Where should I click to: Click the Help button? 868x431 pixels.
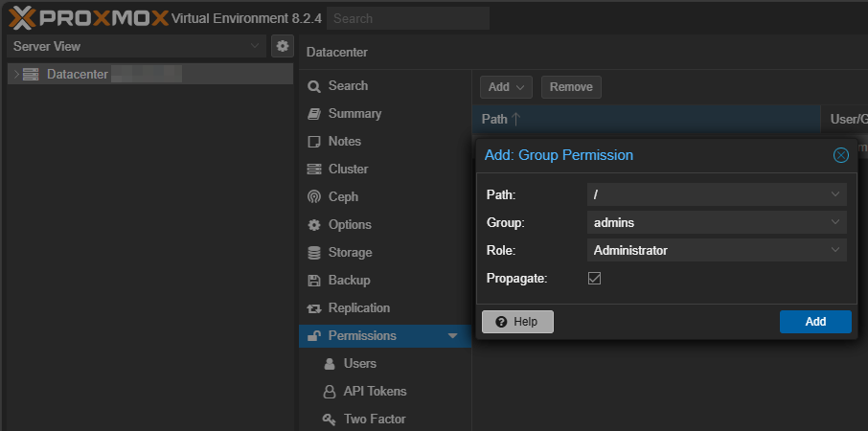click(x=517, y=322)
